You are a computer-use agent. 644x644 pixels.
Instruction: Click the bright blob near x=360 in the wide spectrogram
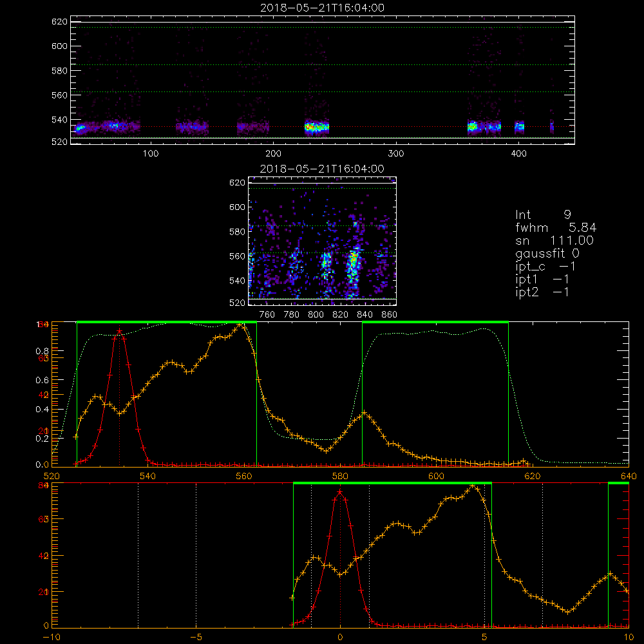[x=473, y=127]
